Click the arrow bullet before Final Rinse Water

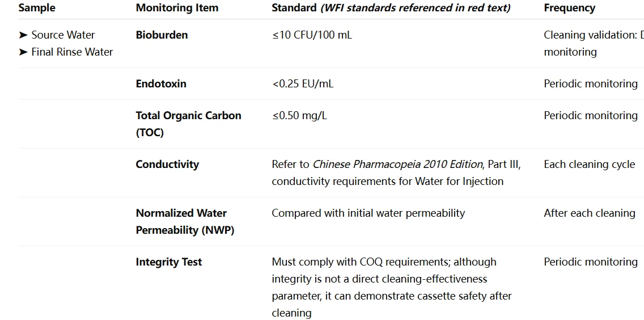[23, 52]
